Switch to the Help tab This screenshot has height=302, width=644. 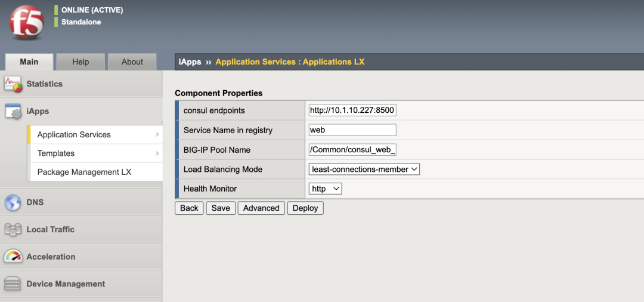click(x=80, y=62)
